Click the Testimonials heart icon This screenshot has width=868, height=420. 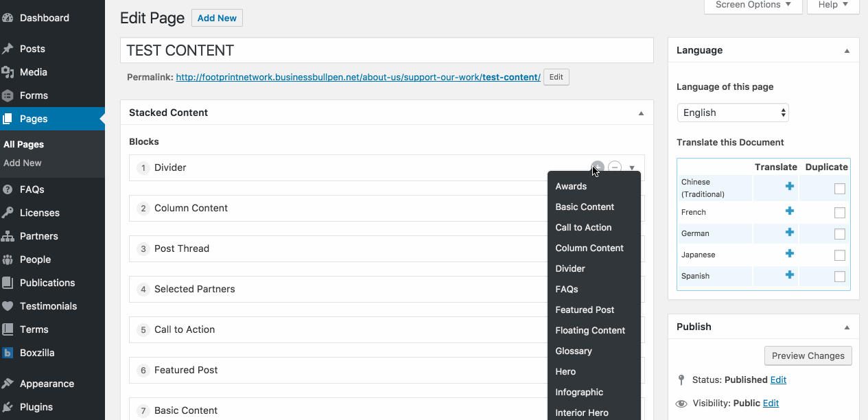(8, 306)
